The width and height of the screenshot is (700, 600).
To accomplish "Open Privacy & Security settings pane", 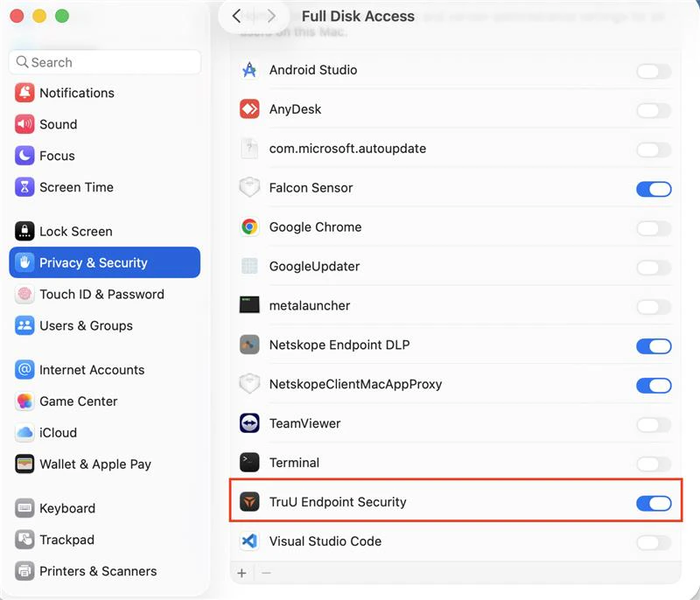I will click(104, 262).
